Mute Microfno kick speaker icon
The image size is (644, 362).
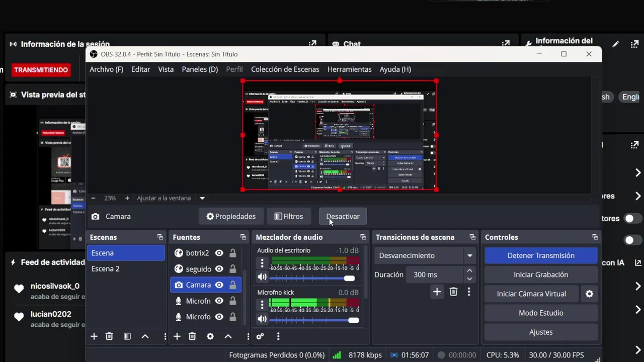point(262,319)
